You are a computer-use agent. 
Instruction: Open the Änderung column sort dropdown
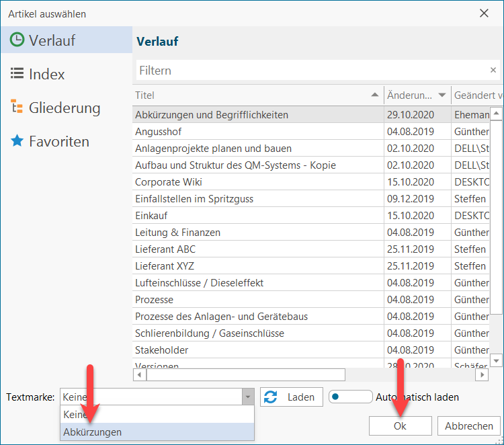coord(442,95)
